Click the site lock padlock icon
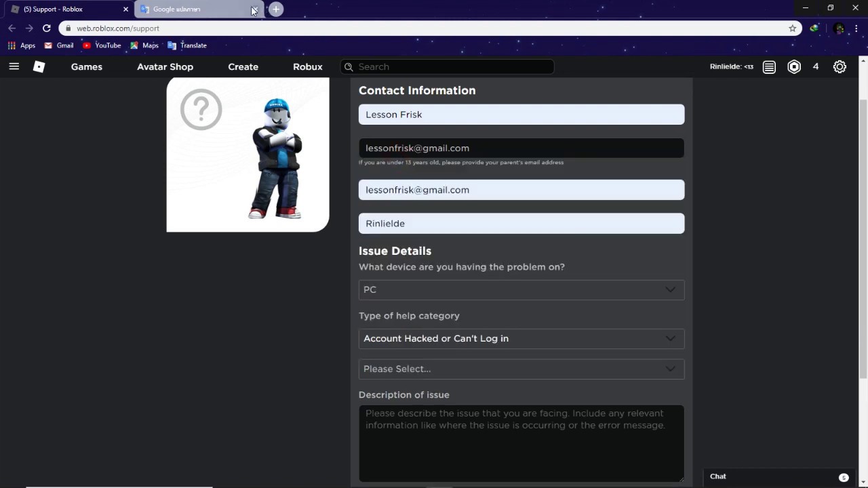The image size is (868, 488). pyautogui.click(x=68, y=28)
